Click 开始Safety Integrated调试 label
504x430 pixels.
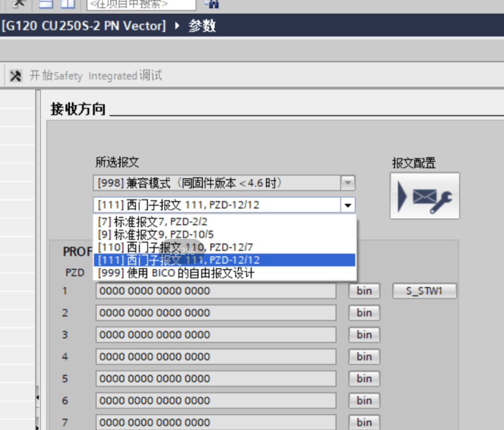(x=96, y=76)
